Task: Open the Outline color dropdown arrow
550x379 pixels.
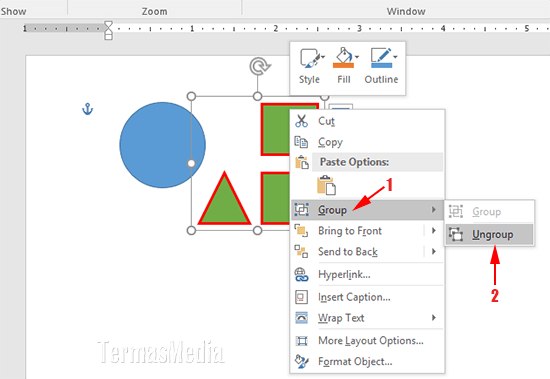Action: (395, 57)
